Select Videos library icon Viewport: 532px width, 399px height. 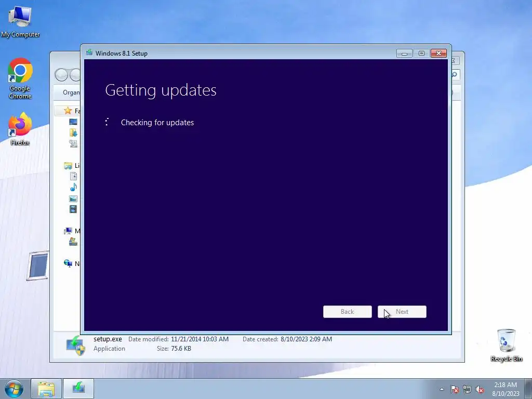[73, 209]
